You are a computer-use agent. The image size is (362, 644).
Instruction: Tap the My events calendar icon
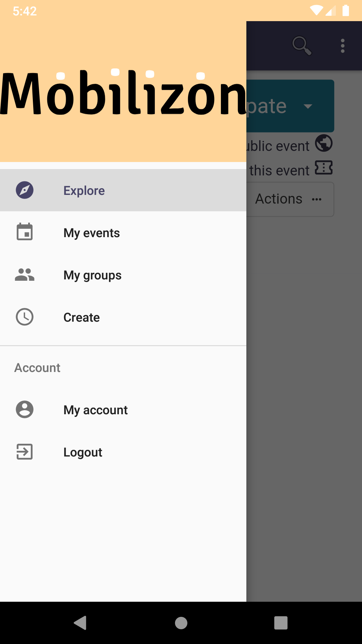point(24,232)
